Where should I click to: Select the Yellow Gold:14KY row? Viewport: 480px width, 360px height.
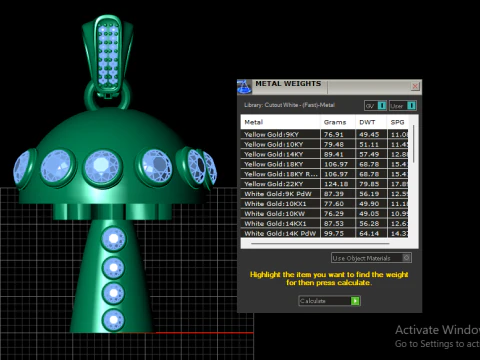coord(324,154)
